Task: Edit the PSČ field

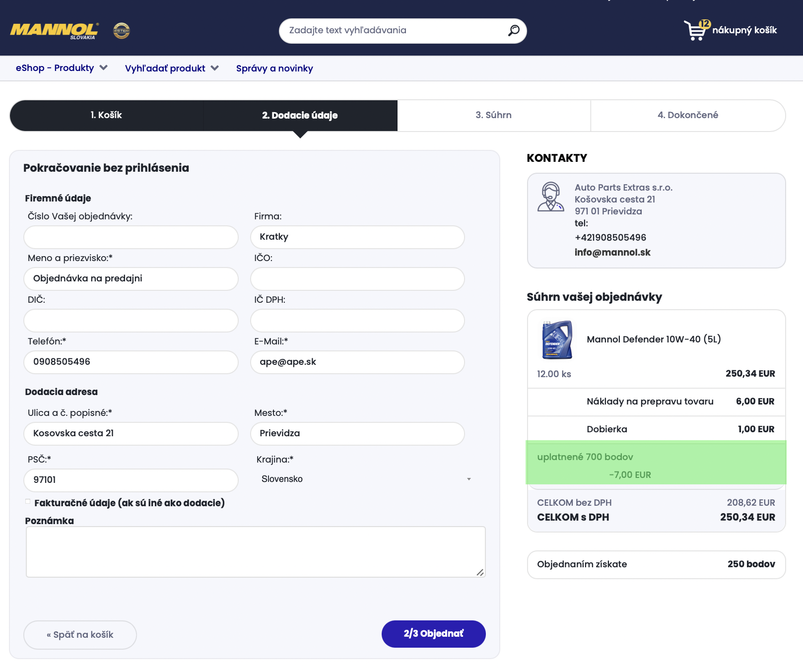Action: click(x=131, y=480)
